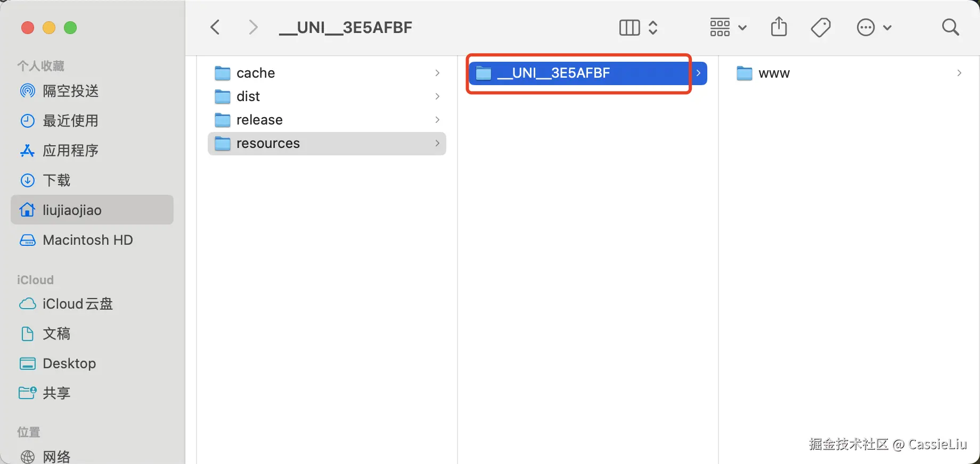Click the back navigation arrow
The width and height of the screenshot is (980, 464).
(215, 27)
